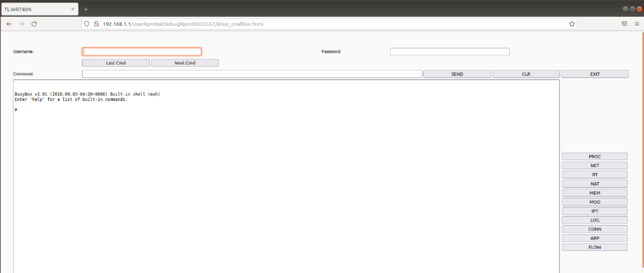Minimize the browser window
The height and width of the screenshot is (273, 644).
pyautogui.click(x=625, y=9)
